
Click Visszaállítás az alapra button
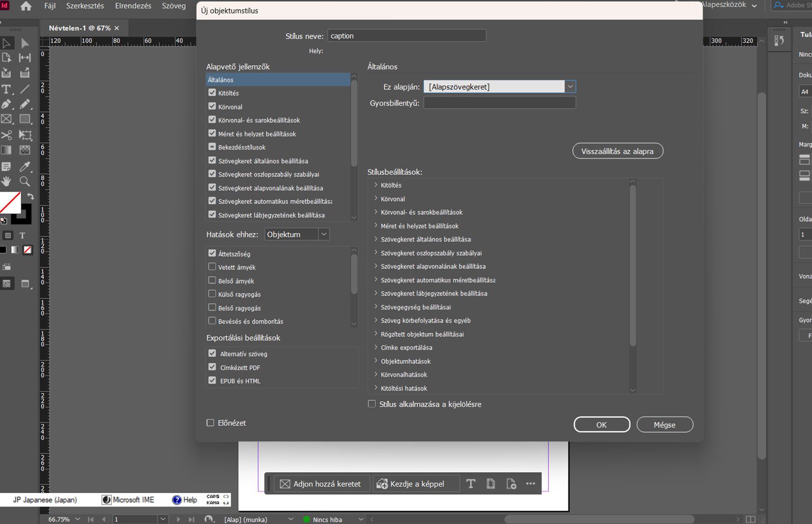point(618,151)
